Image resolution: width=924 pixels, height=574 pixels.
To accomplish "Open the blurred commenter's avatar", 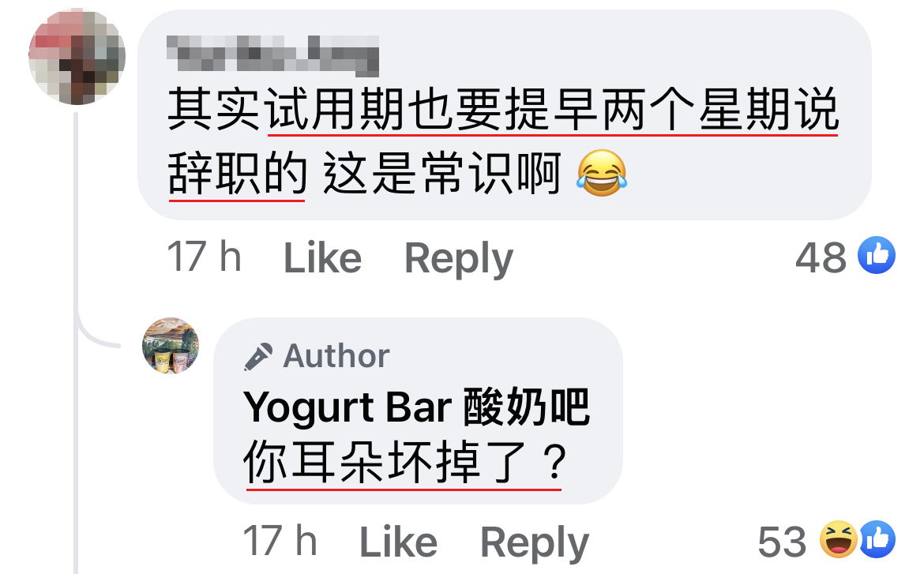I will [x=77, y=57].
